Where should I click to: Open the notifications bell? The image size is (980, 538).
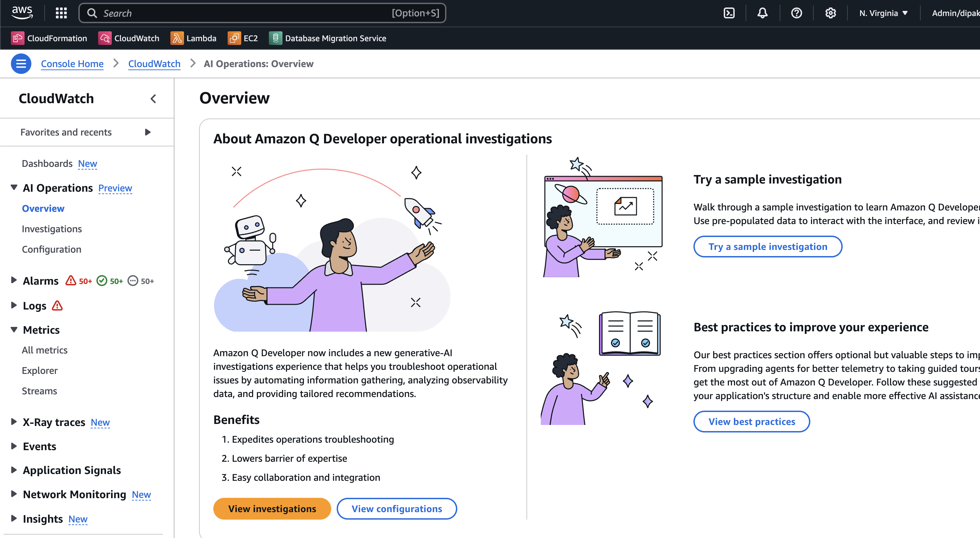(x=762, y=13)
